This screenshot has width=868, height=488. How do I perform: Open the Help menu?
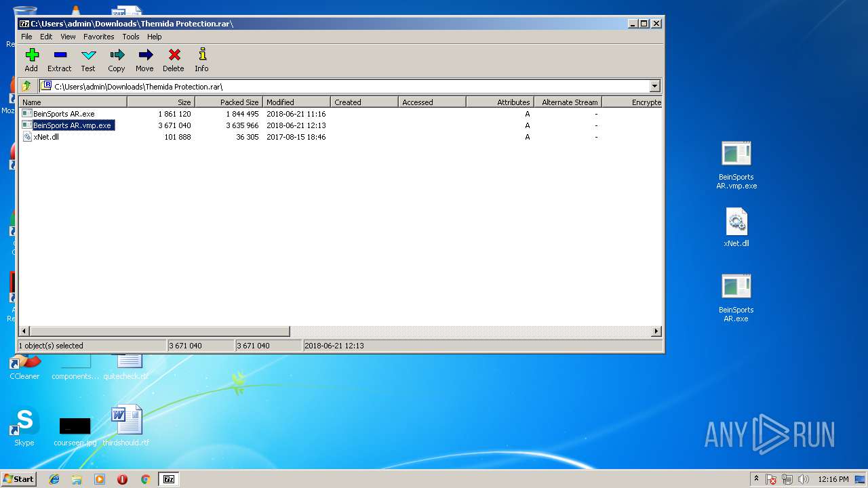(155, 37)
